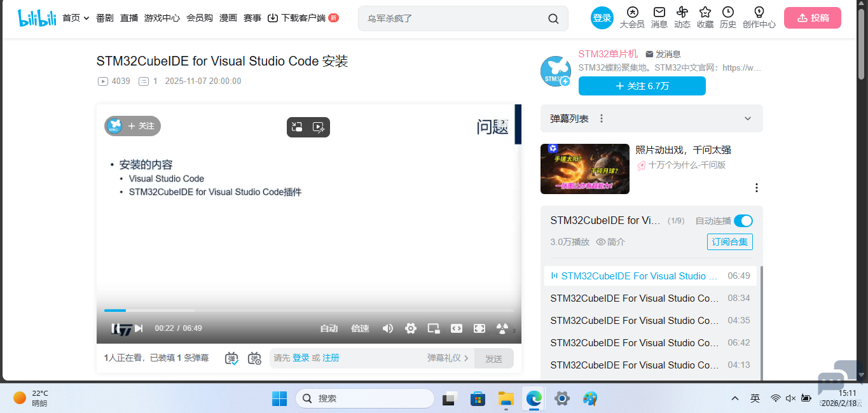Open STM32单片机 uploader name link

pos(608,53)
